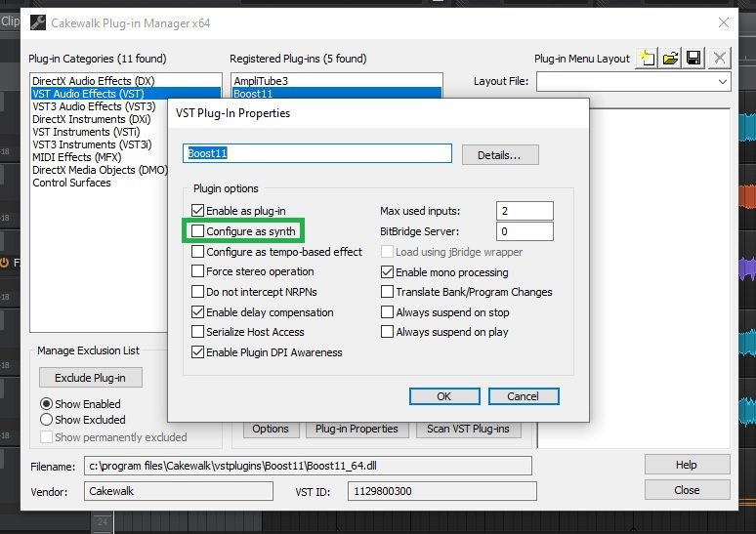Click the Vendor field showing Cakewalk

tap(179, 491)
